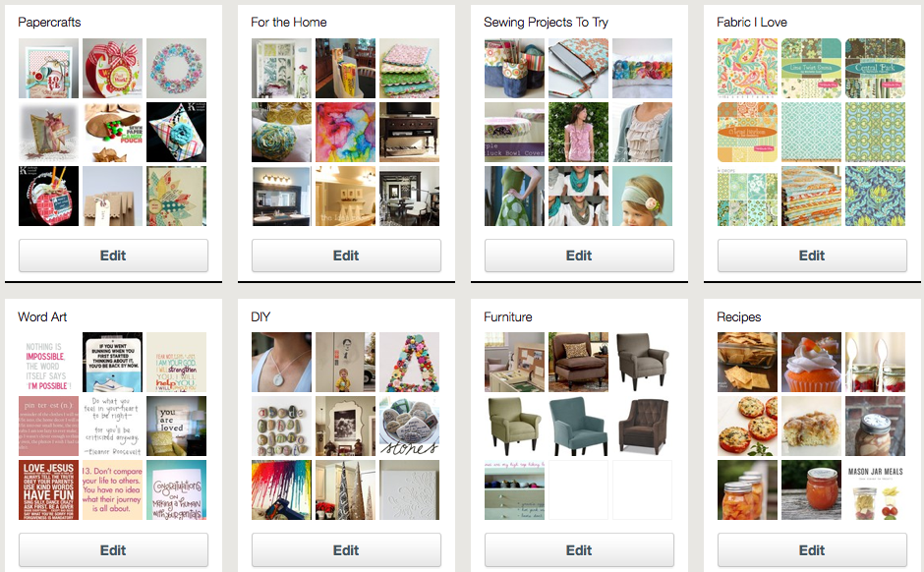The image size is (924, 572).
Task: Click Edit under Sewing Projects To Try
Action: coord(579,256)
